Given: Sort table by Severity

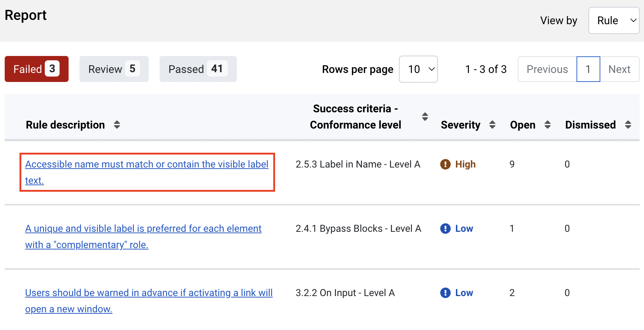Looking at the screenshot, I should click(x=492, y=125).
